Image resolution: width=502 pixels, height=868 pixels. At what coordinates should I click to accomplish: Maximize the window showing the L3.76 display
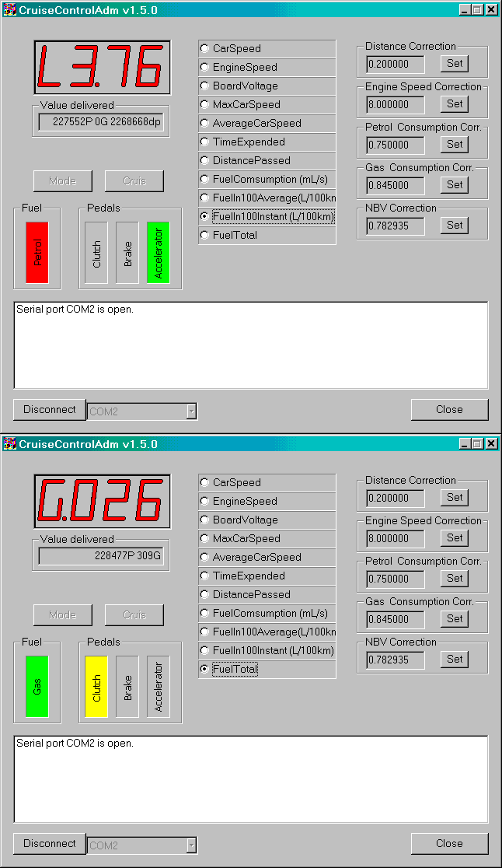[x=477, y=10]
